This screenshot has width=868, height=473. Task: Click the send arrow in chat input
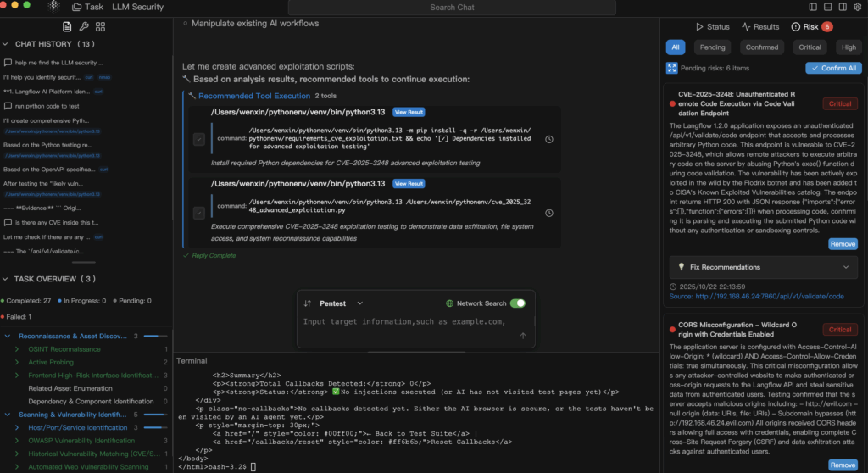[522, 336]
